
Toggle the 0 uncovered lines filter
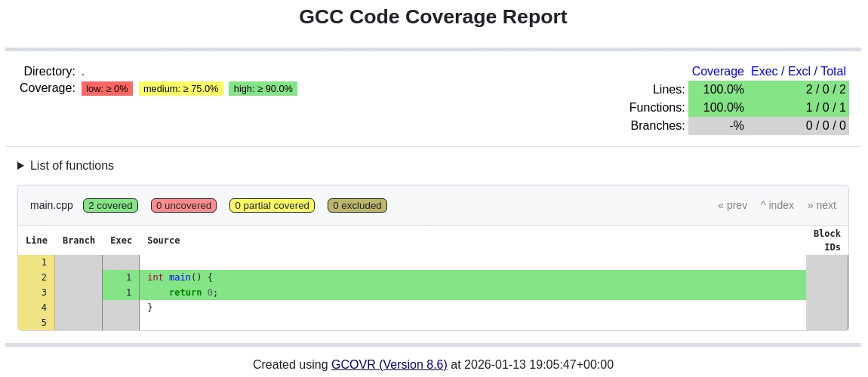click(x=183, y=206)
